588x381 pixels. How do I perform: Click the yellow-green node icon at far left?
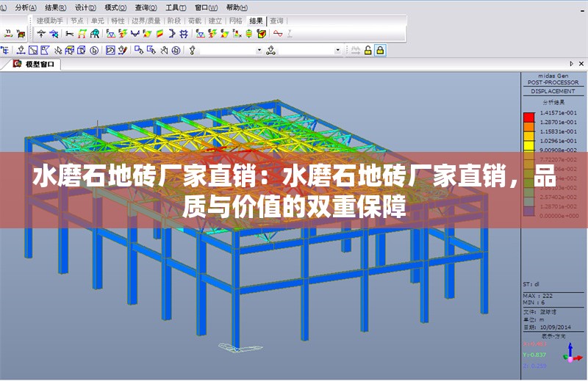click(8, 34)
